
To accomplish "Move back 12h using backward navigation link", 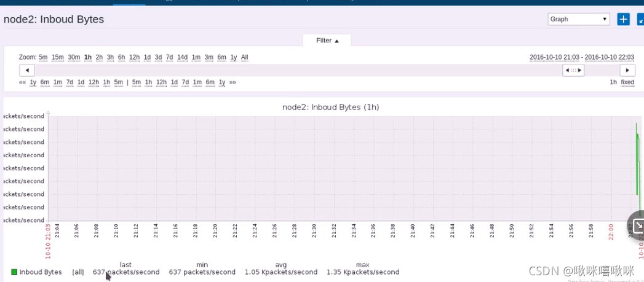I will pyautogui.click(x=93, y=82).
